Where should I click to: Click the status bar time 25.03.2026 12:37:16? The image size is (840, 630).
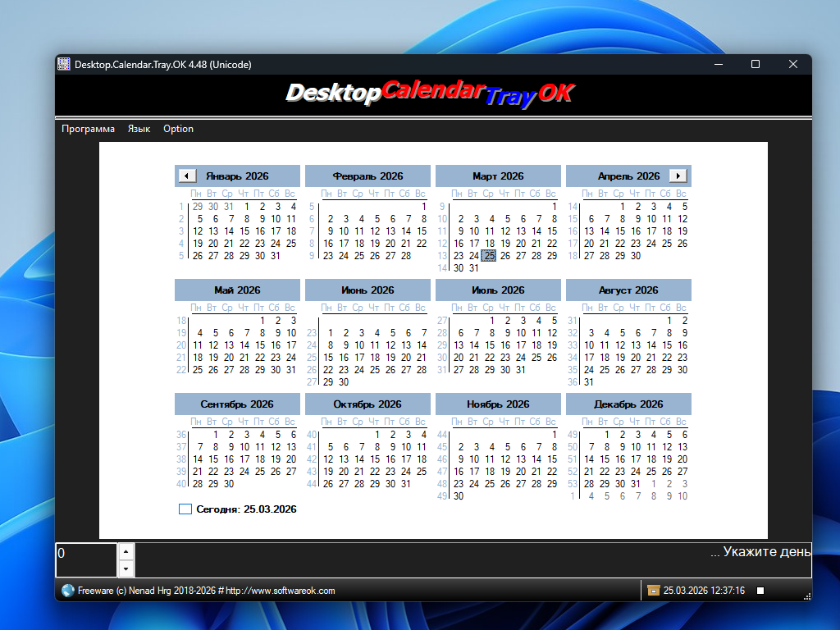point(704,591)
